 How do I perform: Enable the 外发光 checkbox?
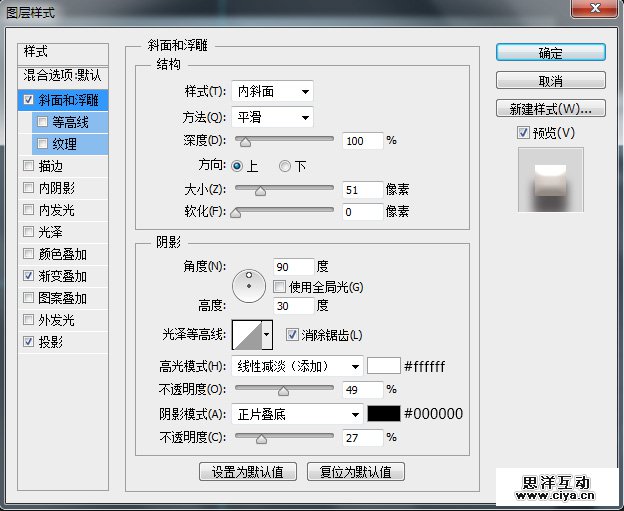coord(28,319)
